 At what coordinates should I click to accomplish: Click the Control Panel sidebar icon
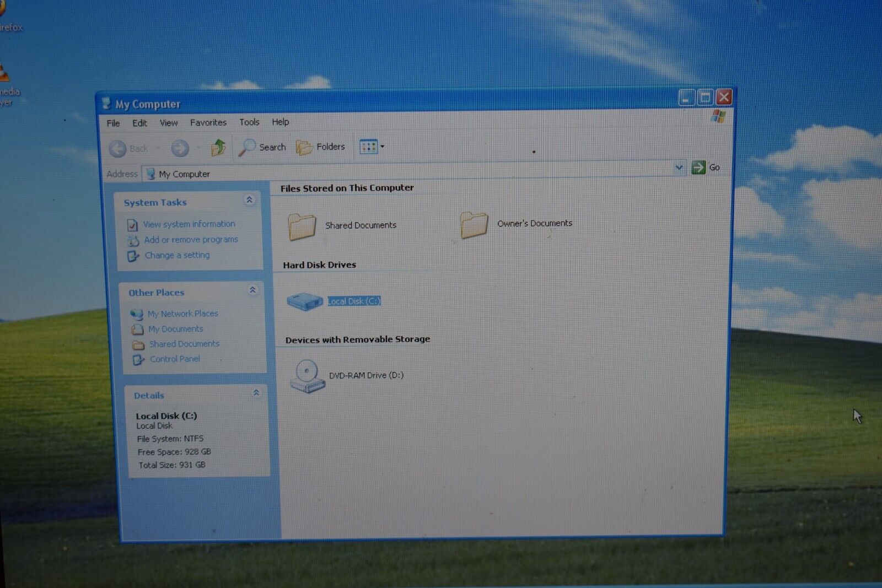138,360
